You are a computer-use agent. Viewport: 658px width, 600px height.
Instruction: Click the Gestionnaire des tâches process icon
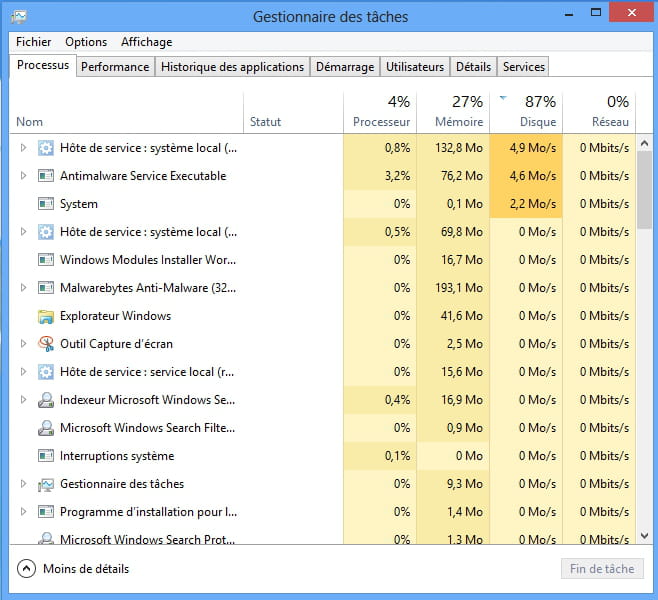(45, 484)
